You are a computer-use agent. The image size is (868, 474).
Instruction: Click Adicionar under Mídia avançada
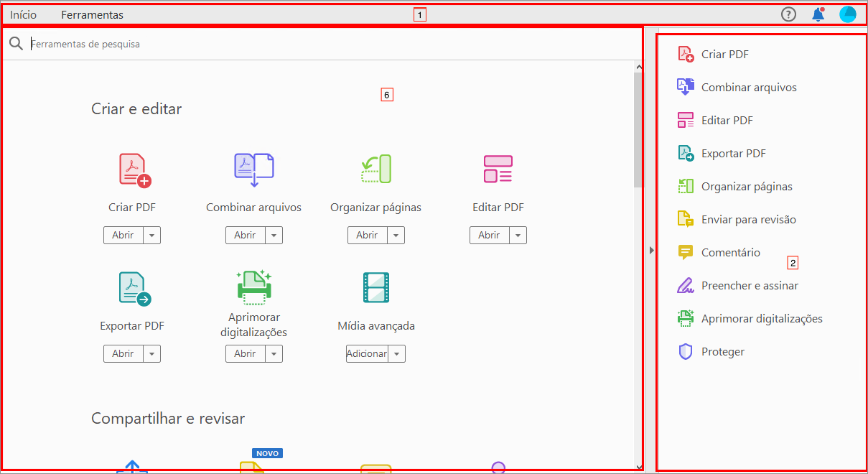pos(367,353)
